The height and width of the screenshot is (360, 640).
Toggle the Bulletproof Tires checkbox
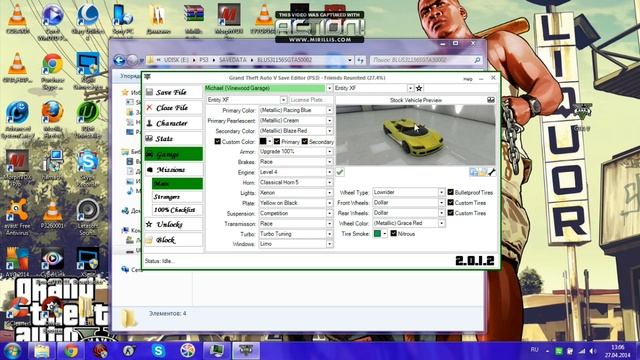tap(451, 192)
